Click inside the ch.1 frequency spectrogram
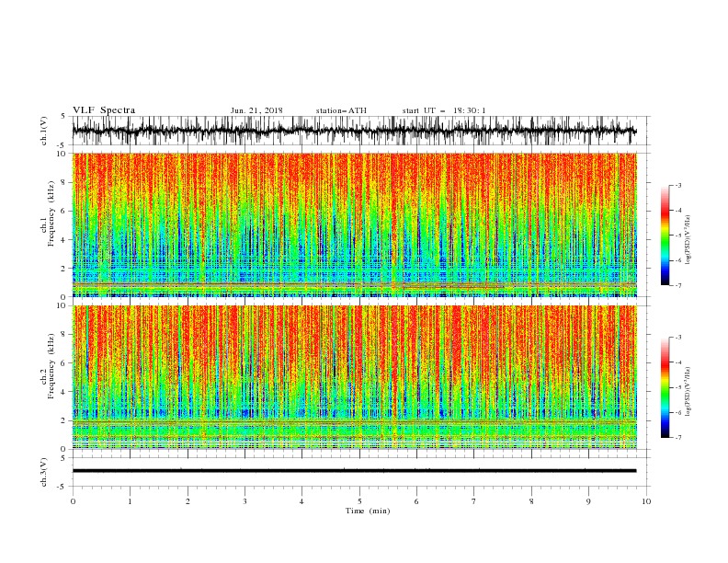This screenshot has height=563, width=728. tap(355, 224)
